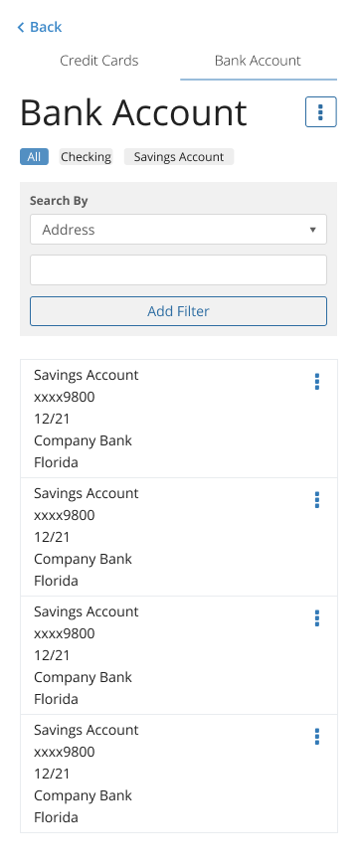The image size is (358, 868).
Task: Select the All filter chip
Action: [x=34, y=157]
